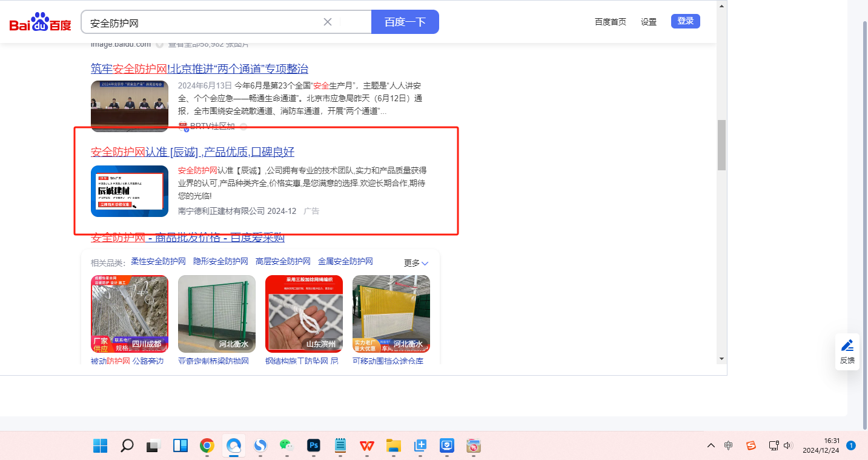This screenshot has width=868, height=460.
Task: Open the blue plus-window app on taskbar
Action: [x=420, y=446]
